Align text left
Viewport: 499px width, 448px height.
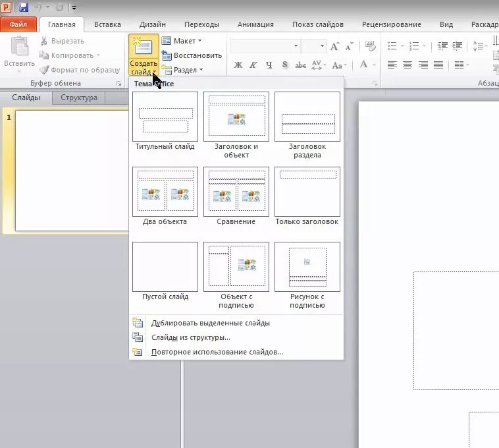point(392,65)
